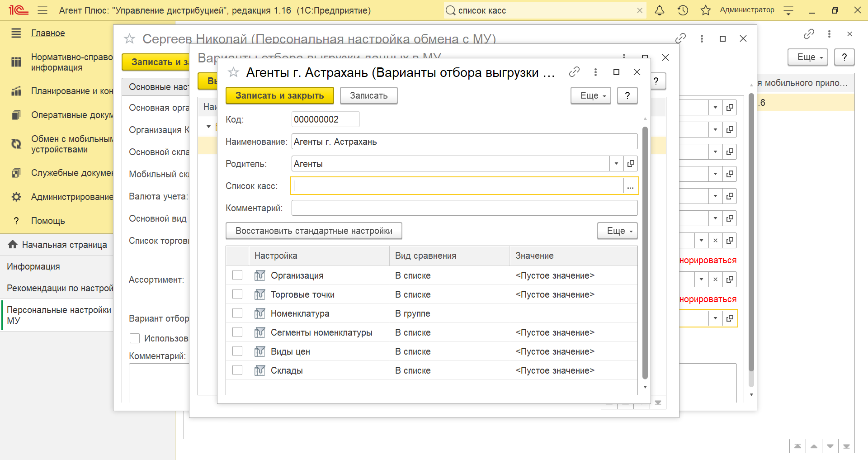
Task: Open dropdown arrow in Основная организация row
Action: [x=715, y=107]
